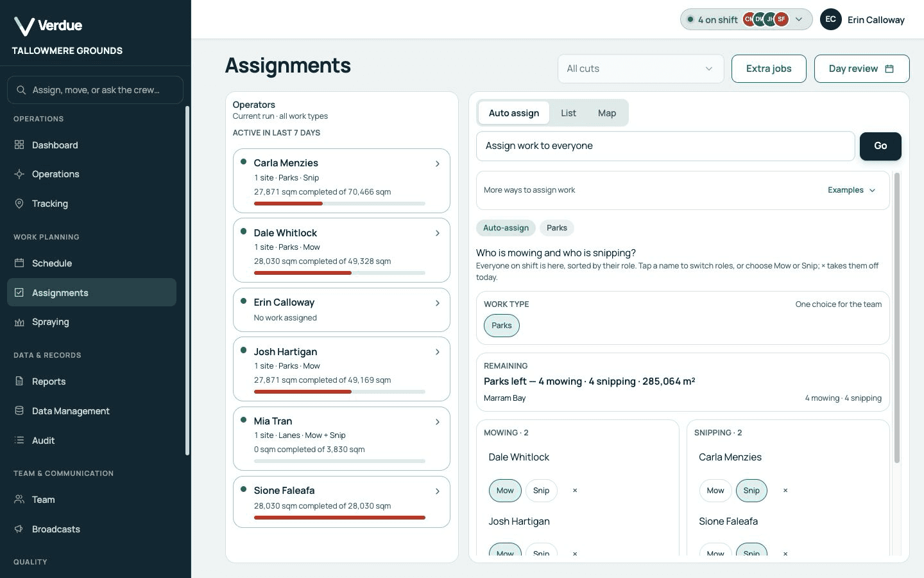This screenshot has height=578, width=924.
Task: Set Dale Whitlock to Mow
Action: point(505,490)
